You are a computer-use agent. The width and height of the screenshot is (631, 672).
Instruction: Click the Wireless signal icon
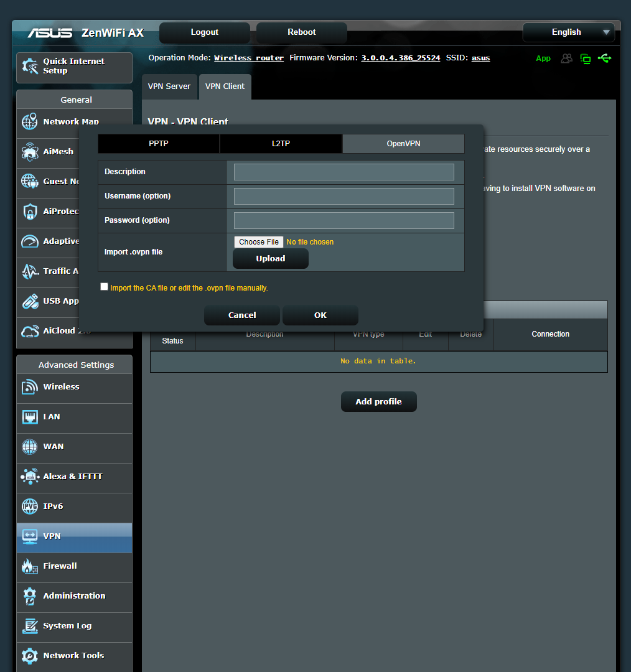click(30, 387)
